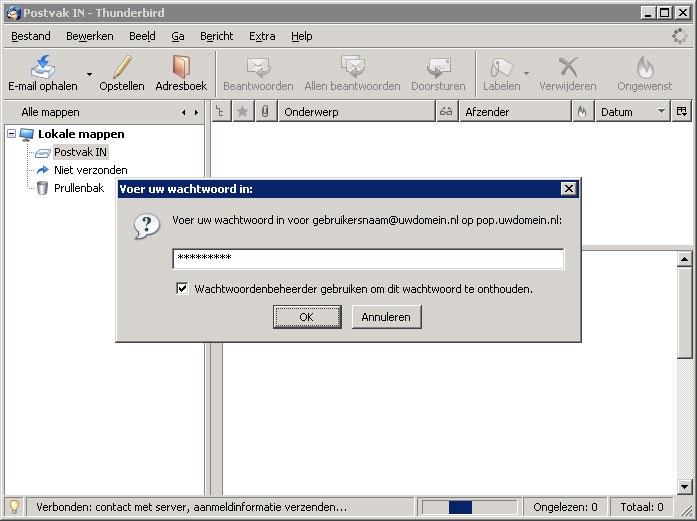Select the Lokale mappen account
697x521 pixels.
[x=81, y=134]
